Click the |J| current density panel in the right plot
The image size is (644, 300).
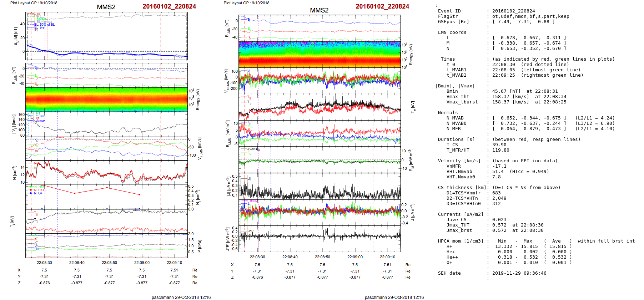pyautogui.click(x=320, y=186)
